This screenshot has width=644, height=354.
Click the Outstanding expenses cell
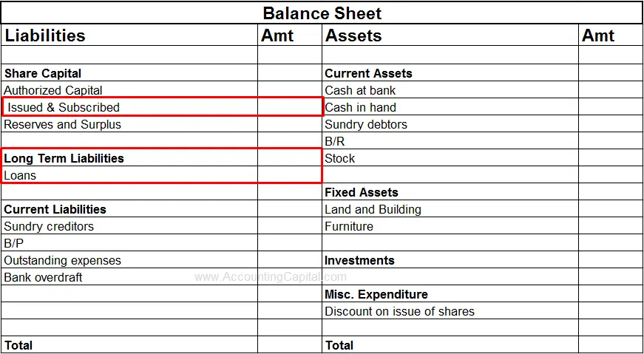[x=62, y=260]
